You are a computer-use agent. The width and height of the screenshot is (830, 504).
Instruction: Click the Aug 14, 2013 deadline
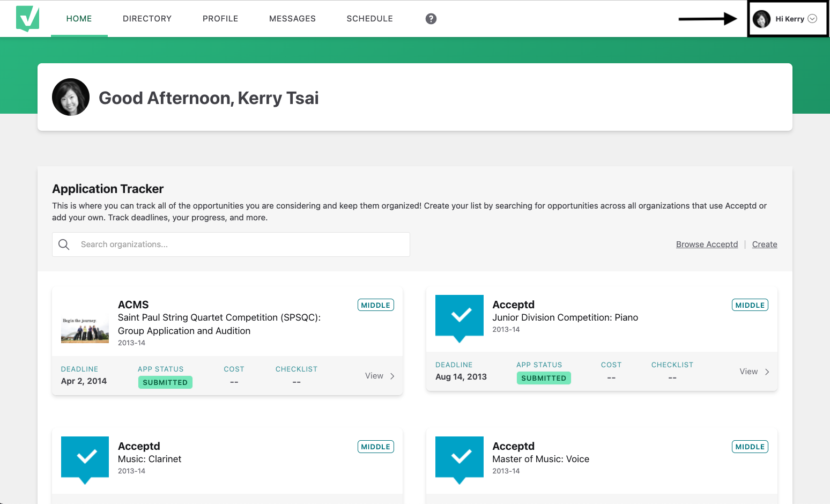pyautogui.click(x=461, y=376)
